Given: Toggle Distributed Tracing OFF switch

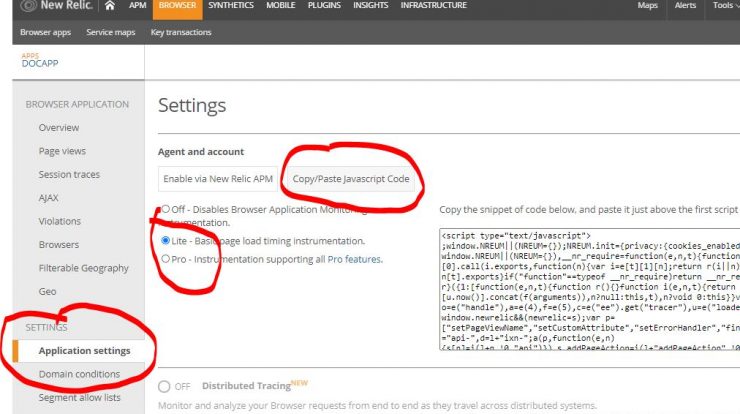Looking at the screenshot, I should click(164, 387).
